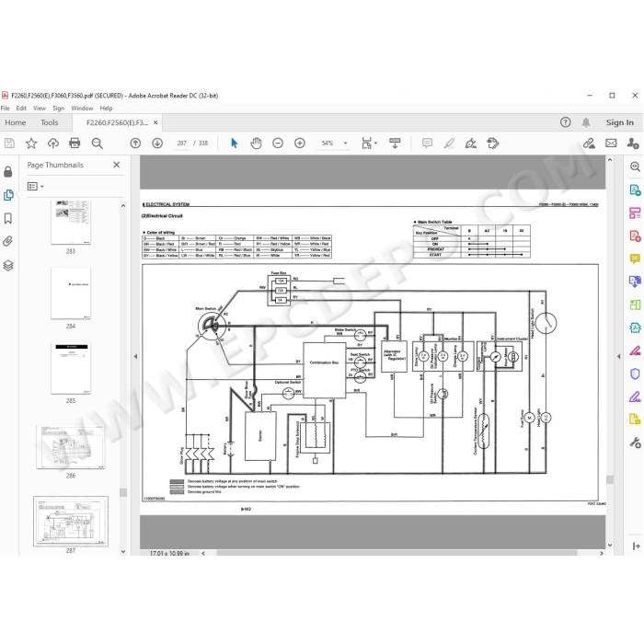644x644 pixels.
Task: Click document vertical scroll down arrow
Action: tap(610, 545)
